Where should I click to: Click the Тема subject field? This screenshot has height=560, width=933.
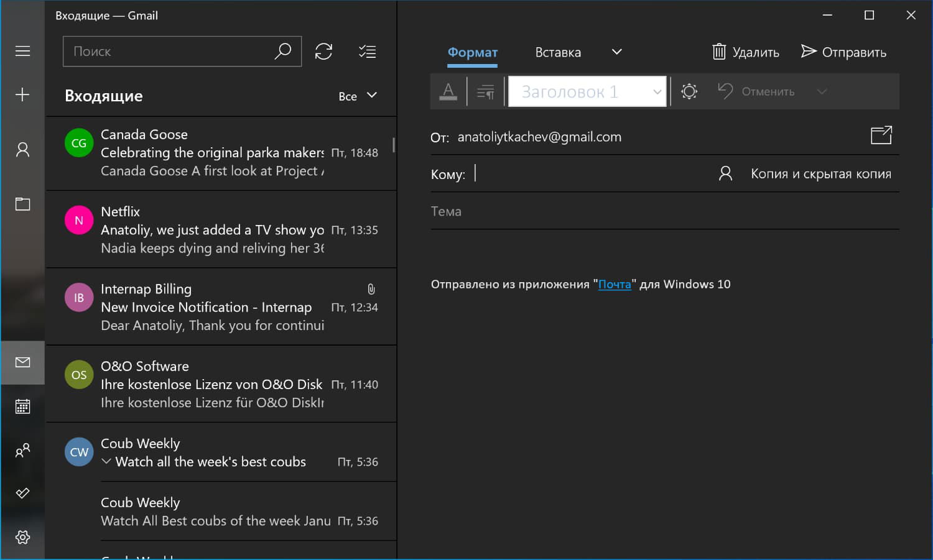[664, 211]
